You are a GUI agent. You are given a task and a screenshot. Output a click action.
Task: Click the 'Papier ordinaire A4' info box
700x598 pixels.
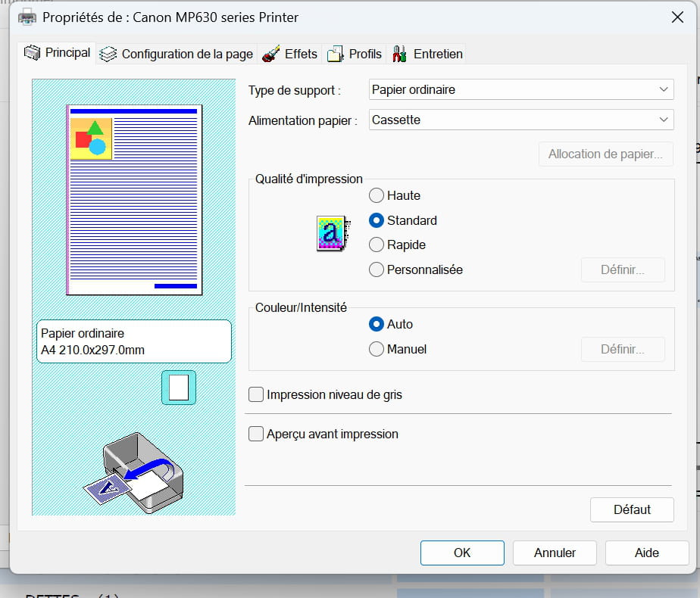134,341
